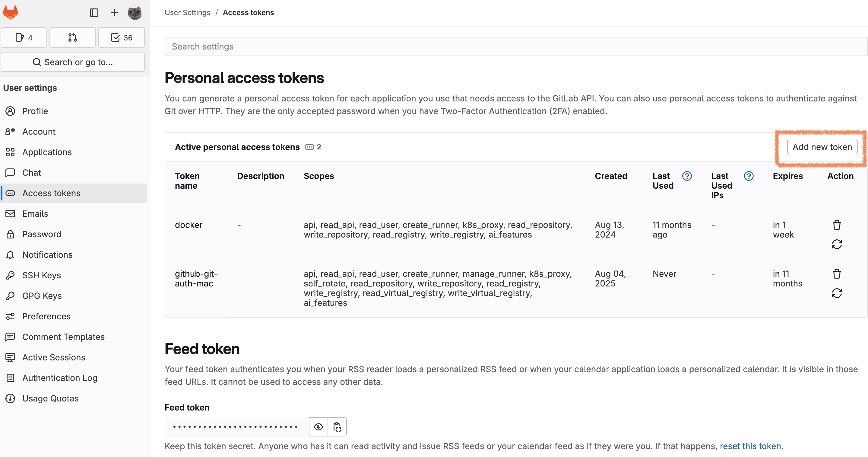Open merge requests shortcut icon
The height and width of the screenshot is (457, 868).
coord(72,37)
